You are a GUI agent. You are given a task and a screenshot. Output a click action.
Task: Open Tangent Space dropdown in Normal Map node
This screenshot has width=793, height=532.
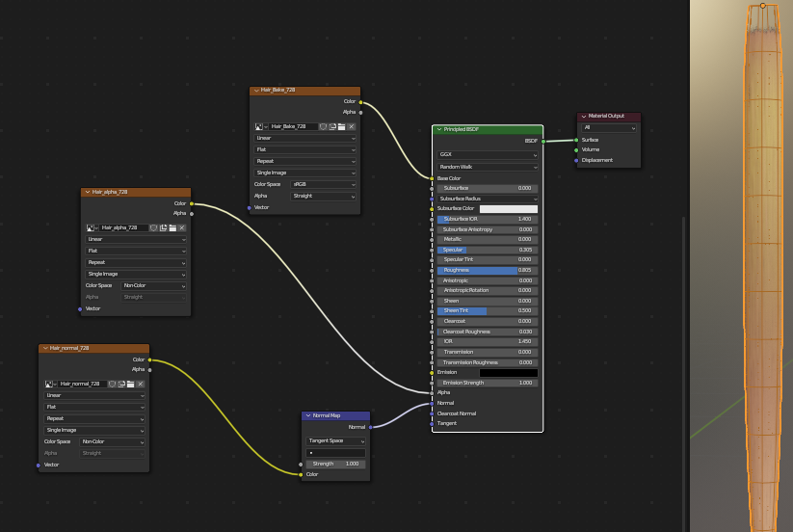pos(335,440)
